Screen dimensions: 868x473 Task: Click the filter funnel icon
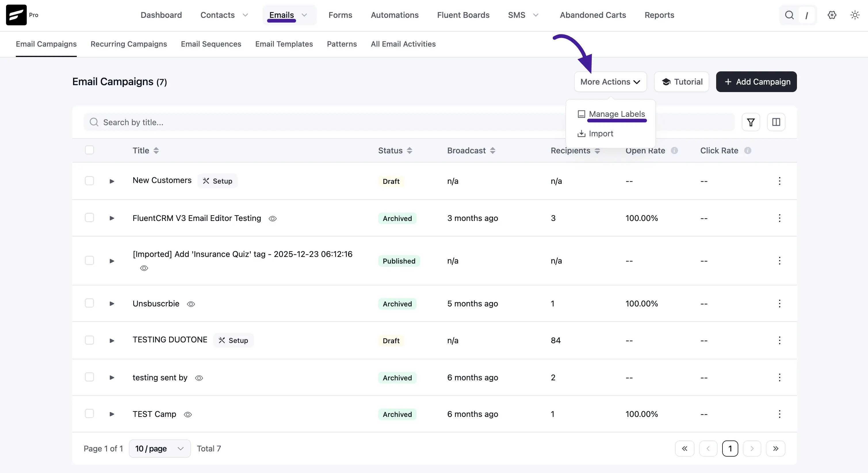pos(751,122)
